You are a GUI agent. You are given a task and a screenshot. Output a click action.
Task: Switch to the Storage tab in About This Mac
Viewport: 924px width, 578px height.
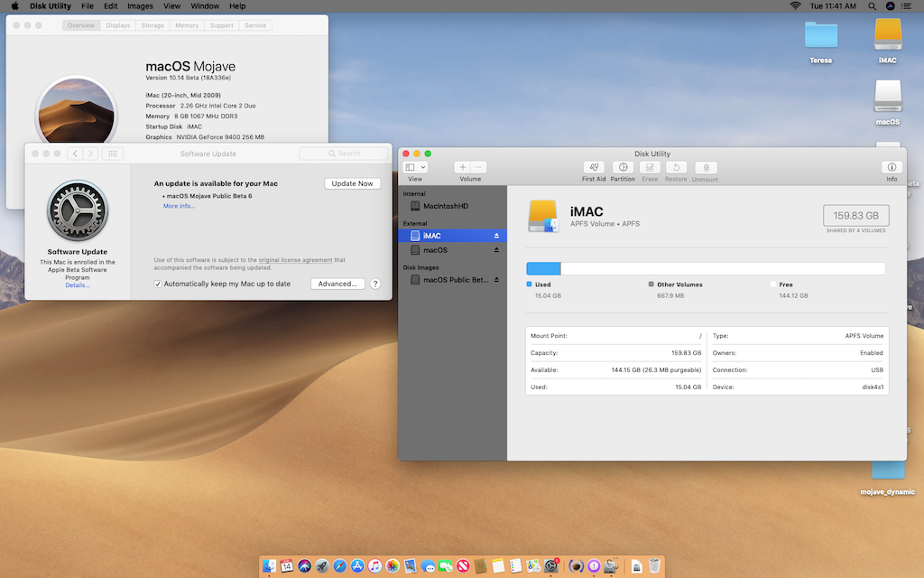click(152, 25)
